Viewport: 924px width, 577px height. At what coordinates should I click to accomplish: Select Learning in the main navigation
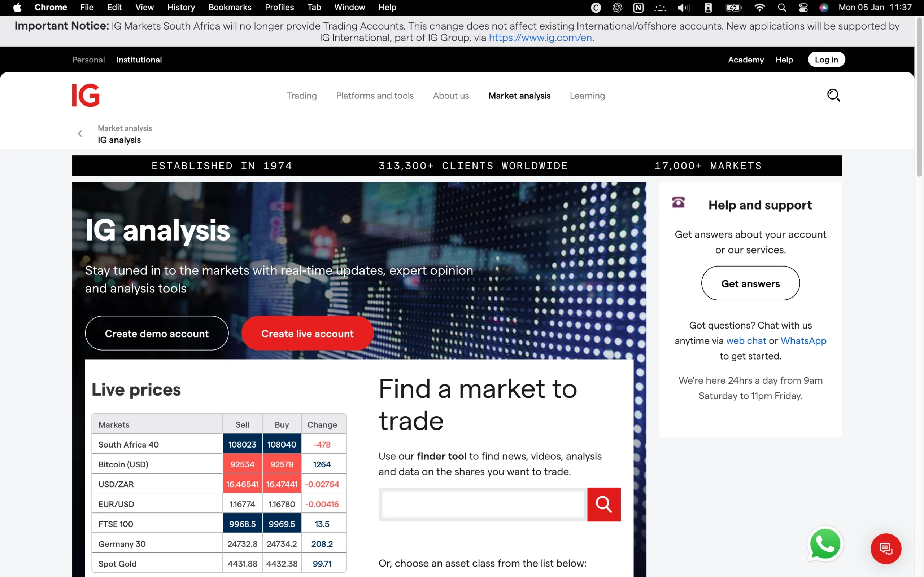tap(587, 96)
